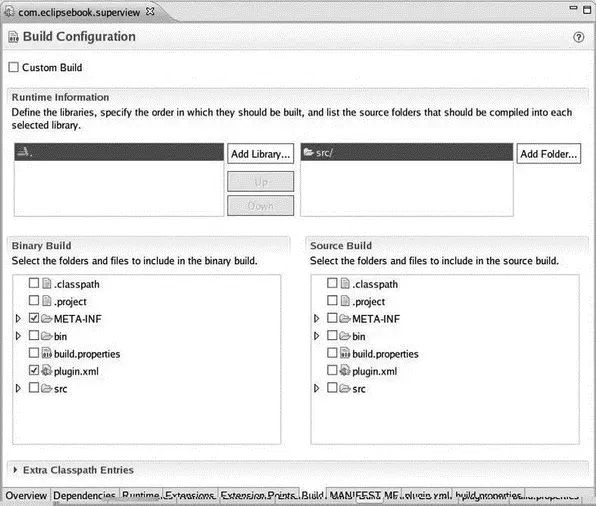Image resolution: width=596 pixels, height=506 pixels.
Task: Click the META-INF folder icon in Binary Build
Action: tap(47, 318)
